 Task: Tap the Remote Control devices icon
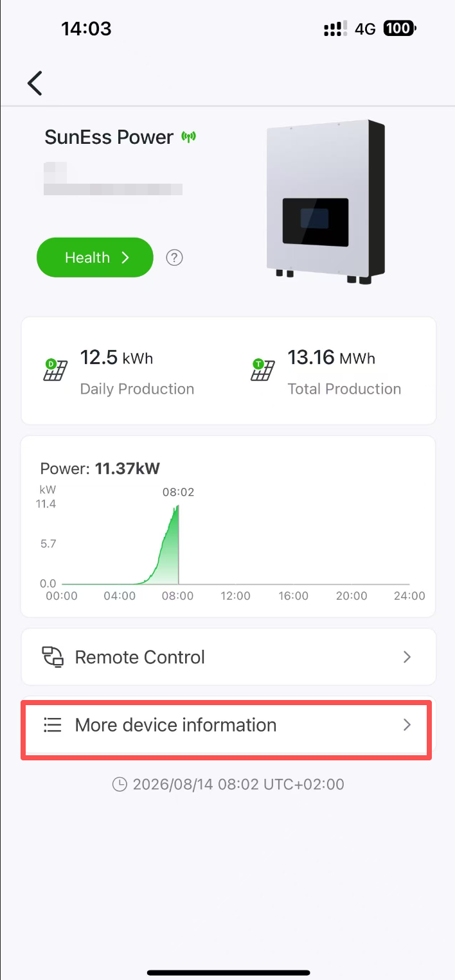53,657
